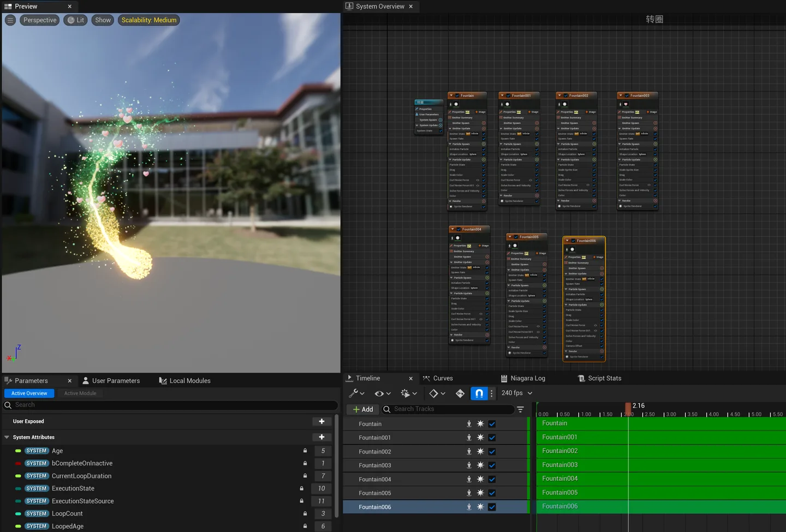Image resolution: width=786 pixels, height=532 pixels.
Task: Add a new System Attributes parameter
Action: tap(321, 437)
